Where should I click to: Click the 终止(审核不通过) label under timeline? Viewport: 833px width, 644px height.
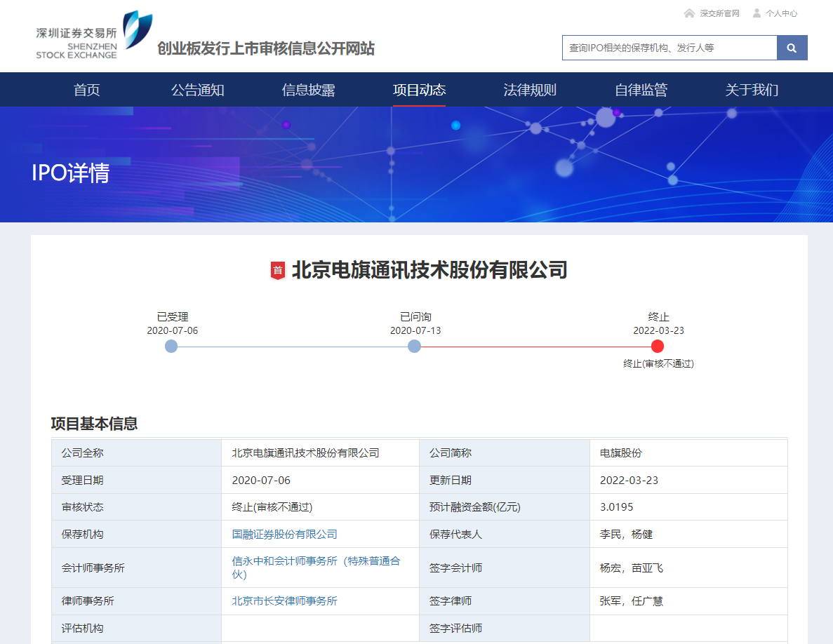point(658,363)
